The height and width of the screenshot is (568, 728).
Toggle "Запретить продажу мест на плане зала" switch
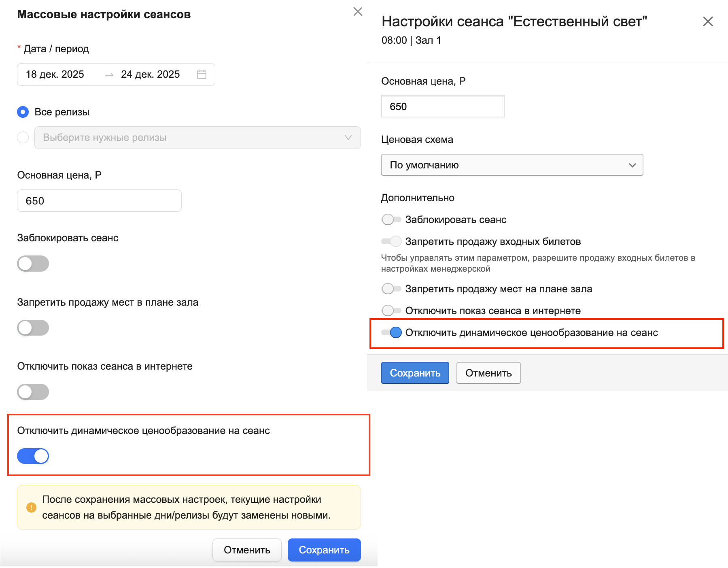391,289
